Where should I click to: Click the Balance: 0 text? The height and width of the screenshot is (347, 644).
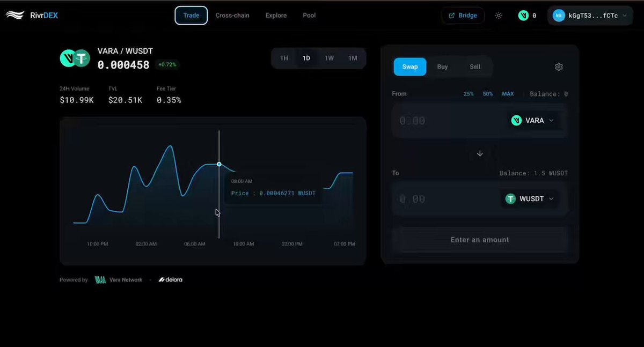[x=549, y=94]
